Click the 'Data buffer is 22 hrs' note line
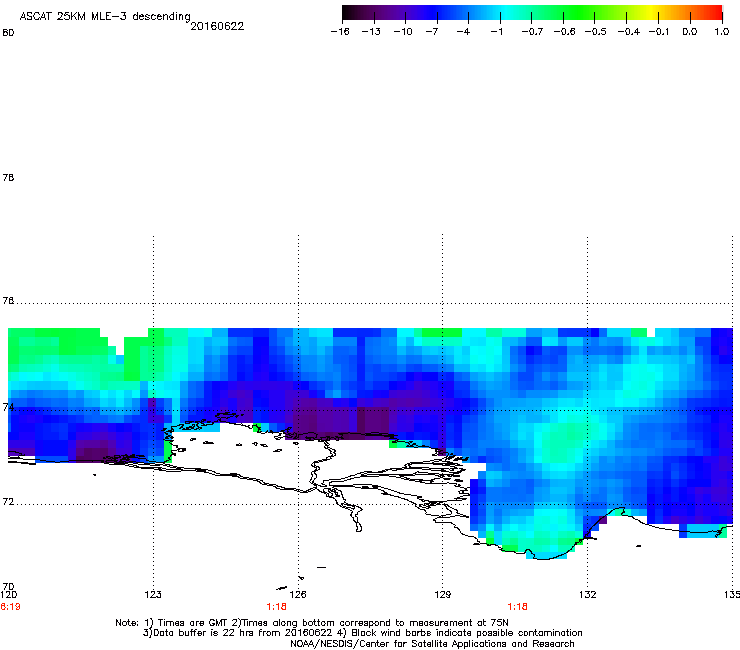Screen dimensions: 740x650 (x=362, y=633)
